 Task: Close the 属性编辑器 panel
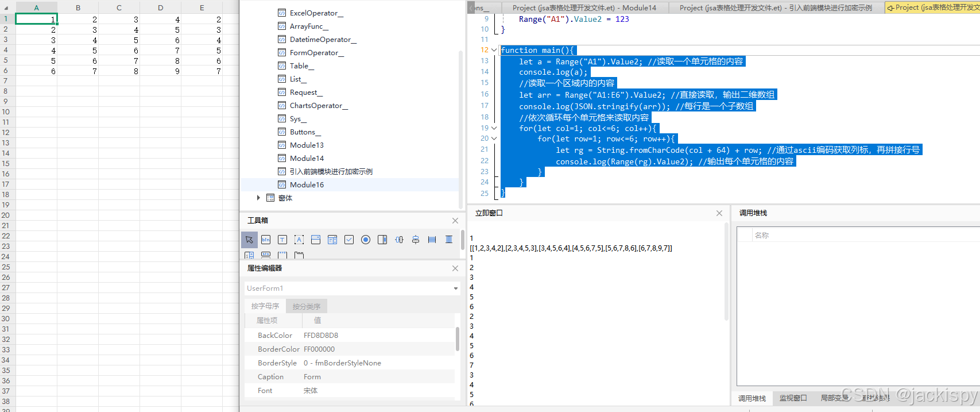point(455,268)
